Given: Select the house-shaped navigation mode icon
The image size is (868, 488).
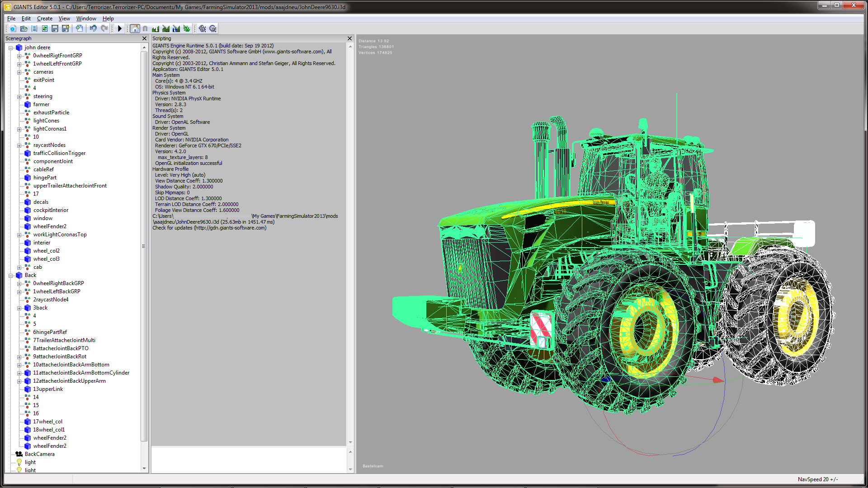Looking at the screenshot, I should [x=135, y=28].
